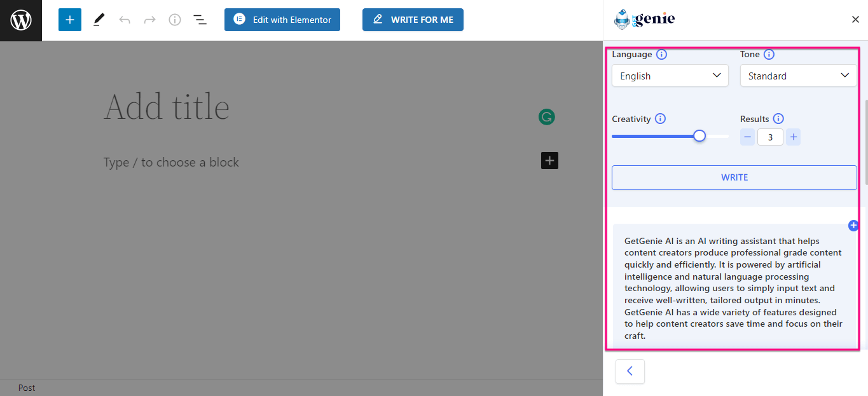Select the pencil Tools icon
Viewport: 868px width, 396px height.
(99, 20)
